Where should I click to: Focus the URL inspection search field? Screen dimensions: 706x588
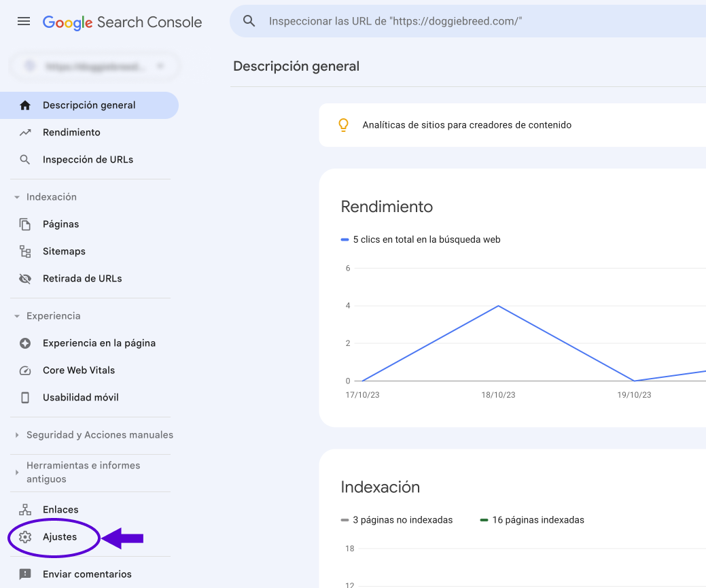(x=467, y=21)
